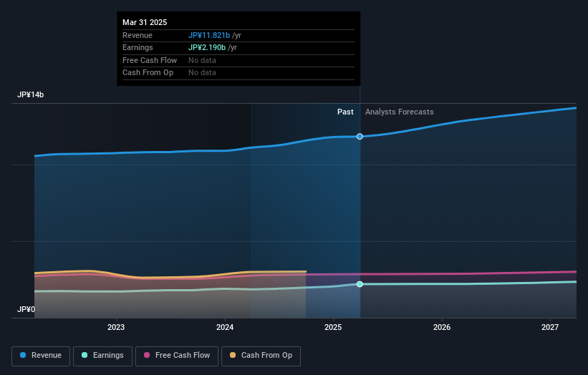
Task: Click the 2026 x-axis label
Action: pyautogui.click(x=442, y=327)
